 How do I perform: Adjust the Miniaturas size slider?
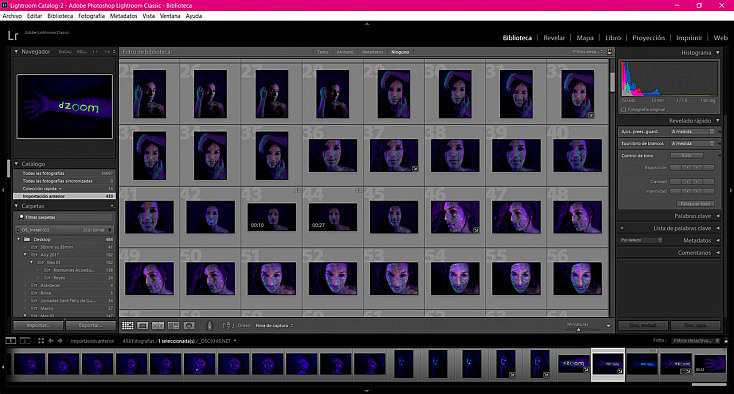(x=579, y=329)
